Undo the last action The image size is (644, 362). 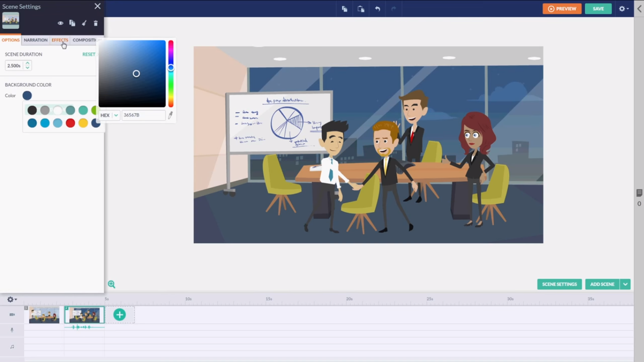click(377, 8)
